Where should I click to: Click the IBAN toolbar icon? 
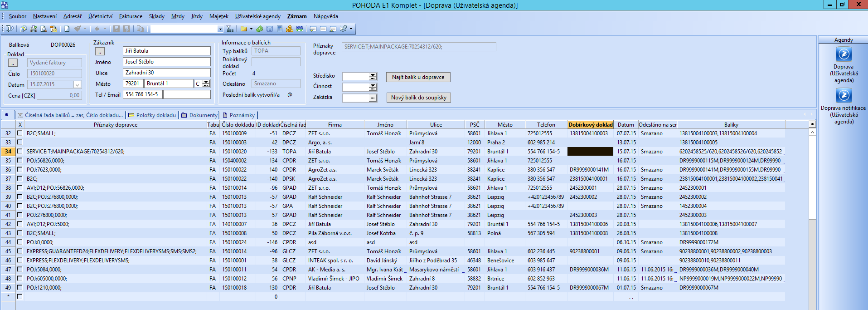300,29
